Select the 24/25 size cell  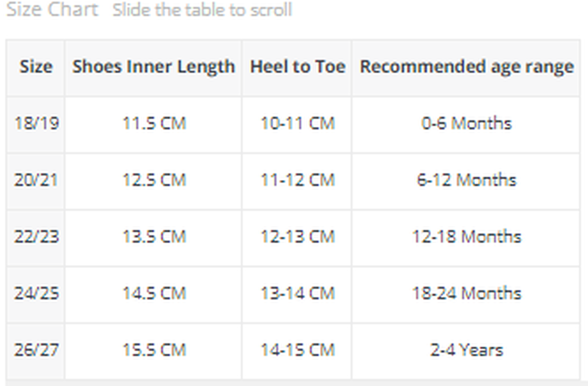pos(36,293)
